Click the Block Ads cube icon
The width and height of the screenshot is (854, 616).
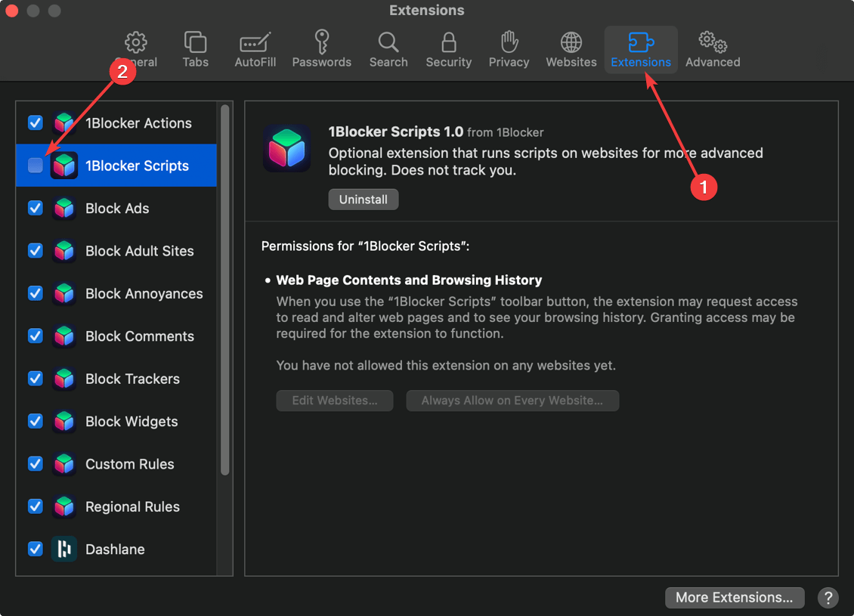click(x=64, y=208)
